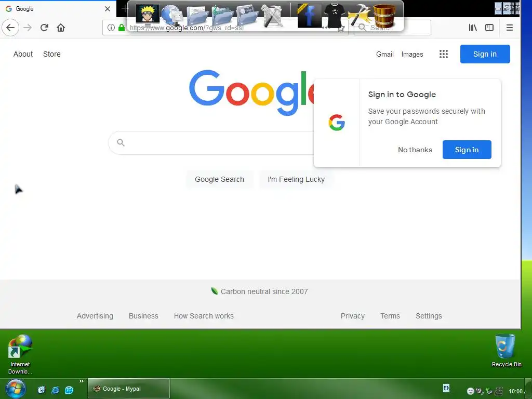Go back using the browser Back arrow

[10, 28]
